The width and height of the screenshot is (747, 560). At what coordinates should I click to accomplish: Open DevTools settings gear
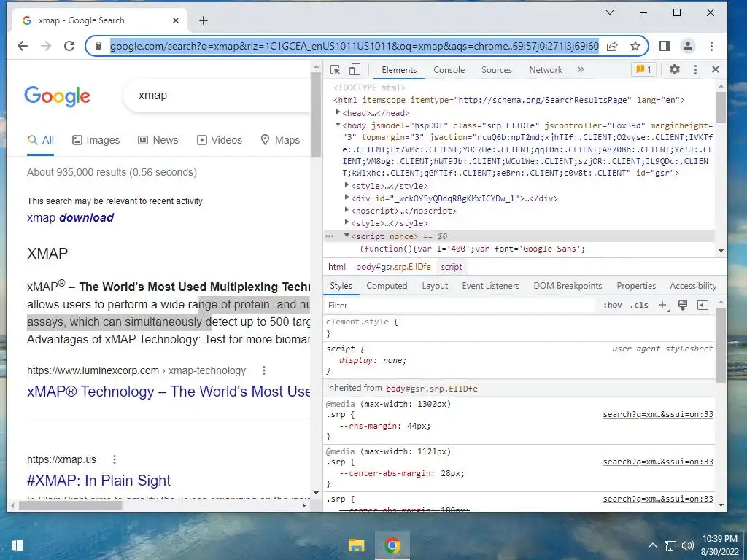pyautogui.click(x=675, y=69)
